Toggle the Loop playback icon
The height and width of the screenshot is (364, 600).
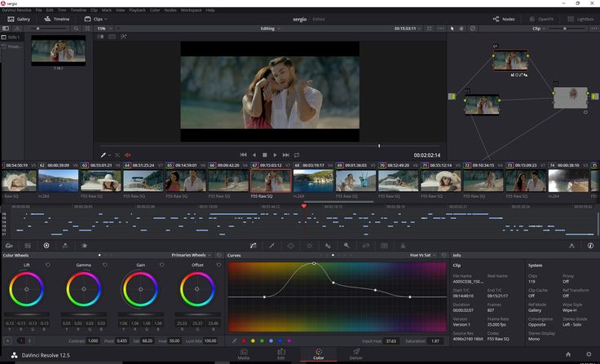click(297, 155)
